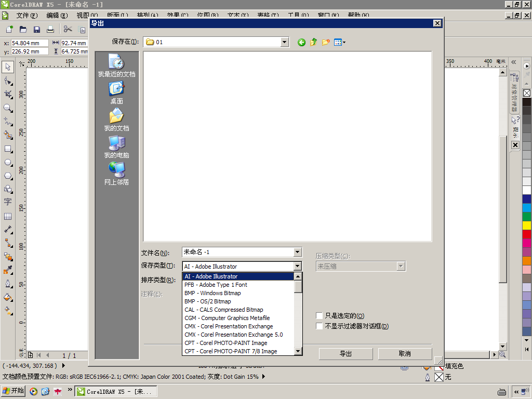The height and width of the screenshot is (399, 532).
Task: Enable the selected only checkbox
Action: click(319, 315)
